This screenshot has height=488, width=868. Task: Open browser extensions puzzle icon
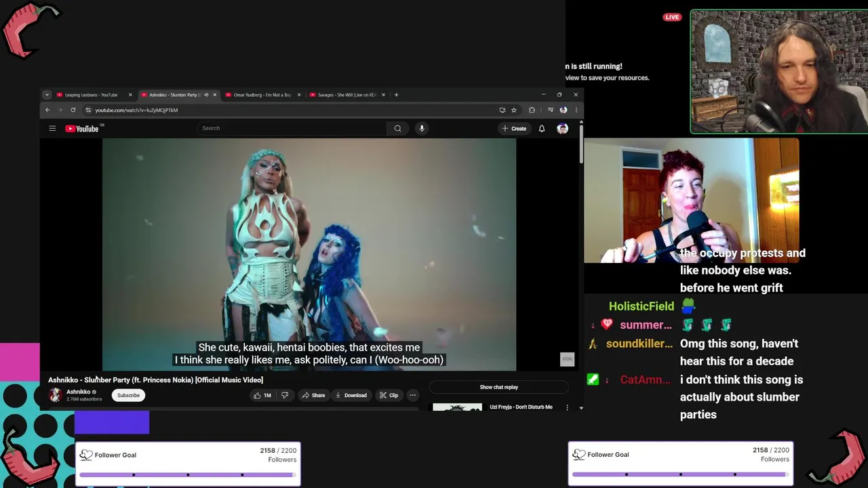[532, 110]
